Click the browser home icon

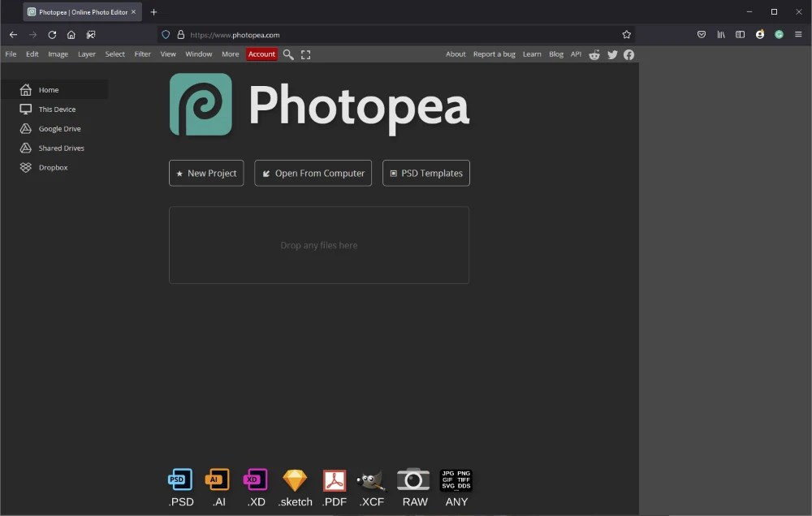tap(71, 35)
